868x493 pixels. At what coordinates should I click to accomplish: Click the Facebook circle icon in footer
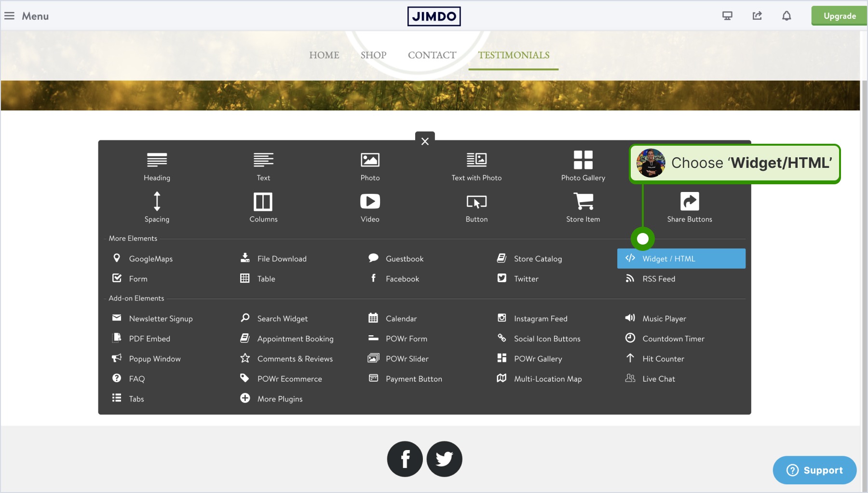pyautogui.click(x=405, y=459)
